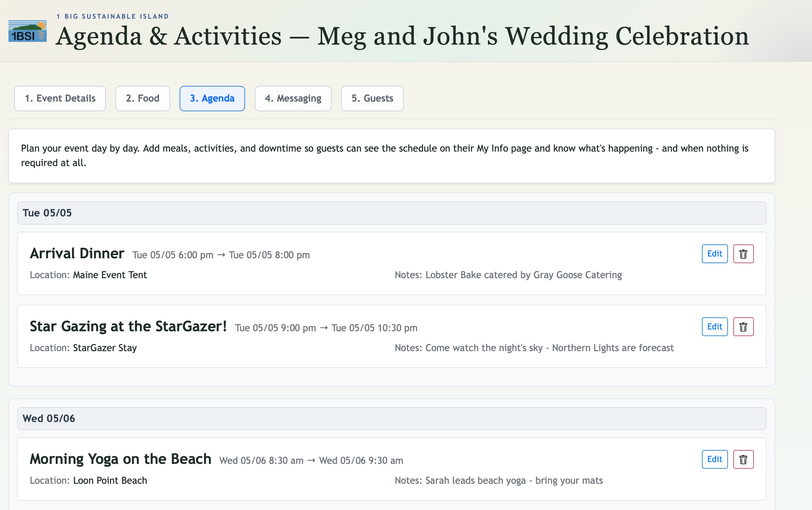
Task: Click the Star Gazing at the StarGazer heading
Action: point(128,326)
